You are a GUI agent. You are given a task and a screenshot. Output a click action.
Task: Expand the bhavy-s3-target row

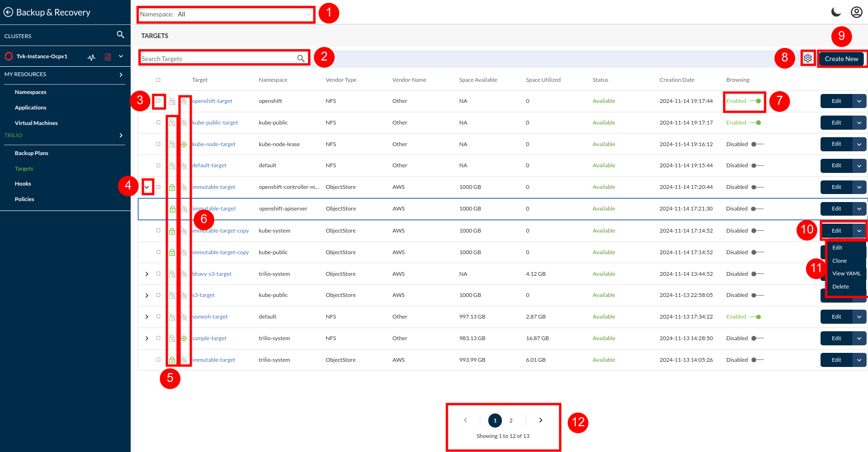pyautogui.click(x=147, y=274)
